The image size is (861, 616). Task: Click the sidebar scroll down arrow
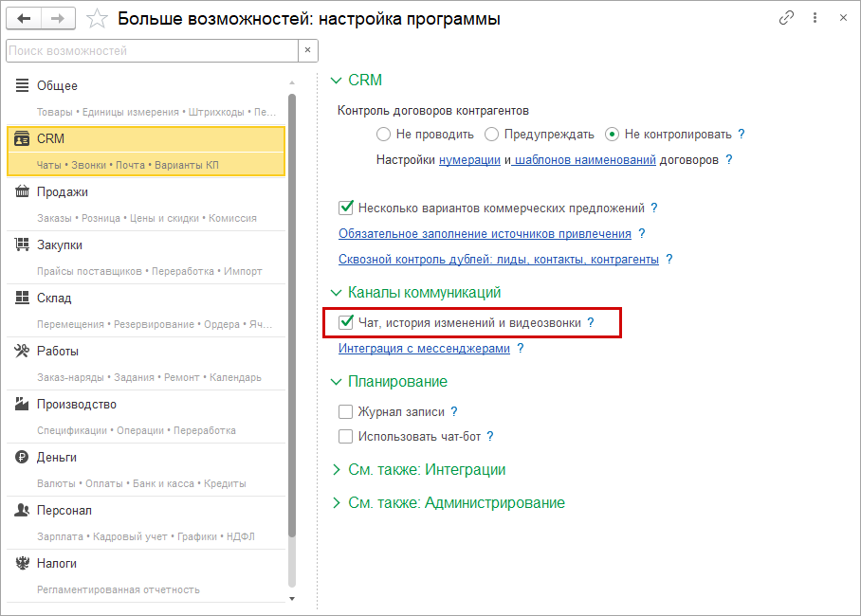coord(292,599)
